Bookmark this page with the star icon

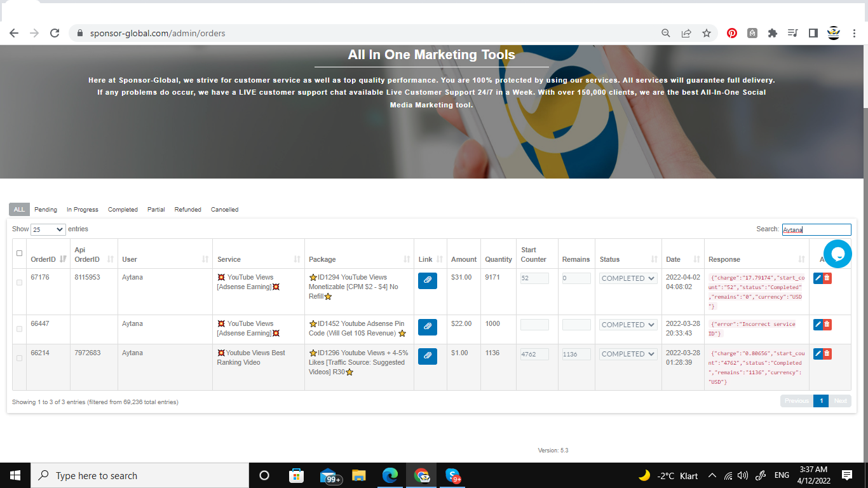707,33
